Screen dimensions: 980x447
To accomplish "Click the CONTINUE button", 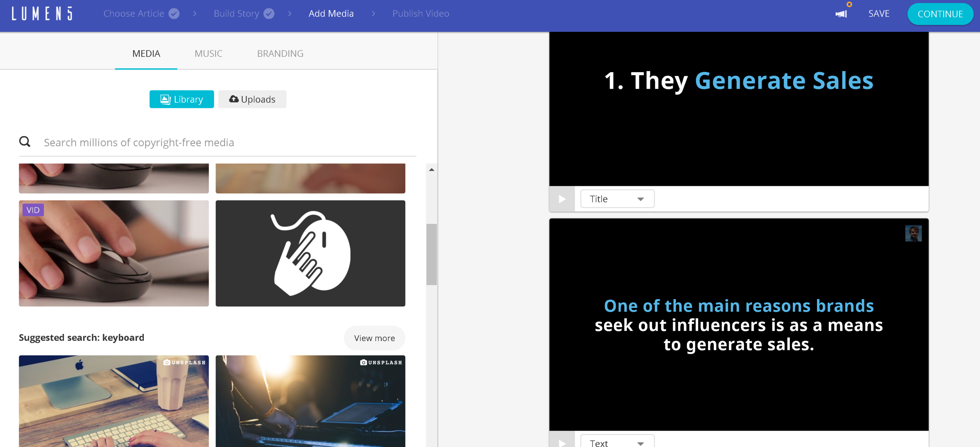I will click(940, 14).
